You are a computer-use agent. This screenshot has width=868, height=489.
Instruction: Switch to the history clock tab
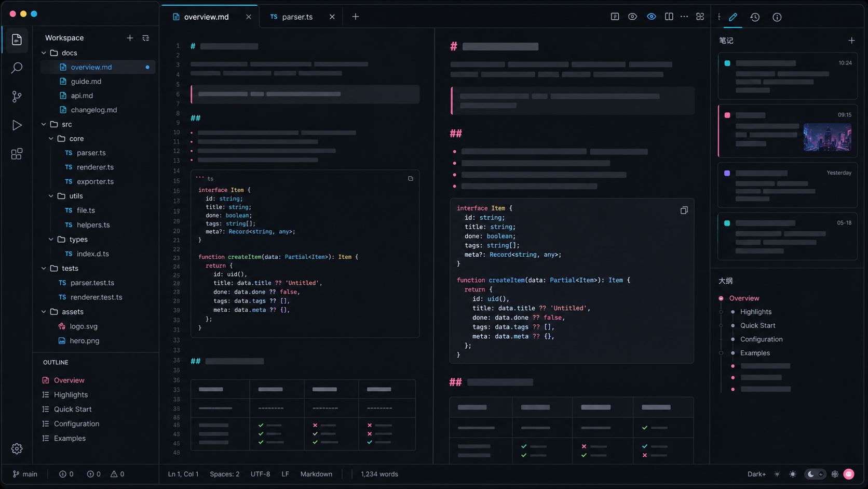[755, 17]
